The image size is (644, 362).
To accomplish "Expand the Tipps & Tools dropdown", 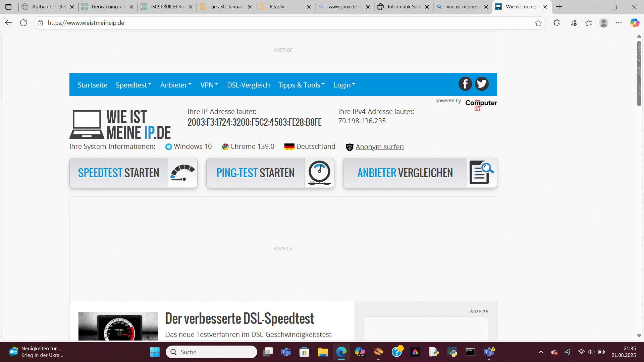I will 302,85.
